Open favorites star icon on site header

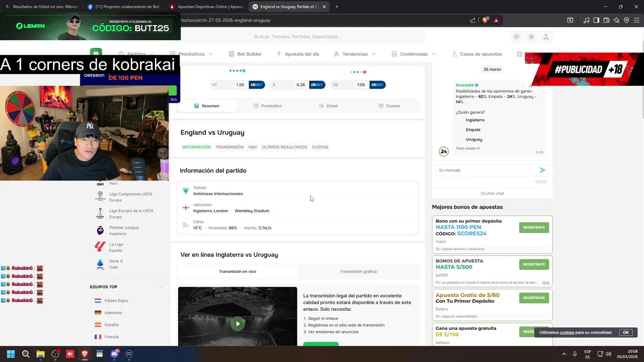click(531, 37)
